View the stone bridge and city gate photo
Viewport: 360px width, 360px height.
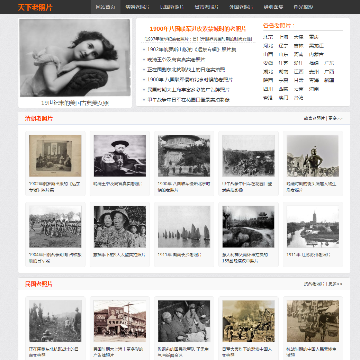coord(248,227)
